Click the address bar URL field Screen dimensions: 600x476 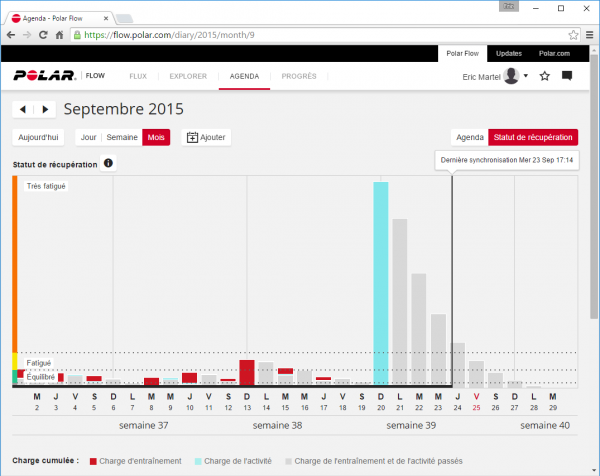tap(300, 34)
